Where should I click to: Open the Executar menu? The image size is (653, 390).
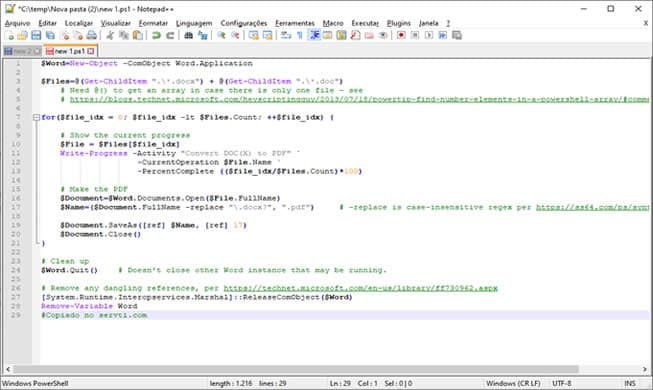tap(365, 23)
